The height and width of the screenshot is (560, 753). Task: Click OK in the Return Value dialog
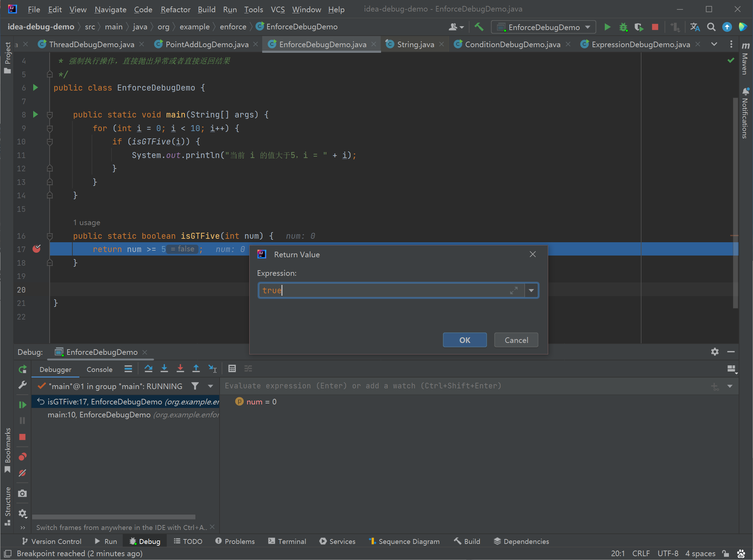[x=465, y=340]
